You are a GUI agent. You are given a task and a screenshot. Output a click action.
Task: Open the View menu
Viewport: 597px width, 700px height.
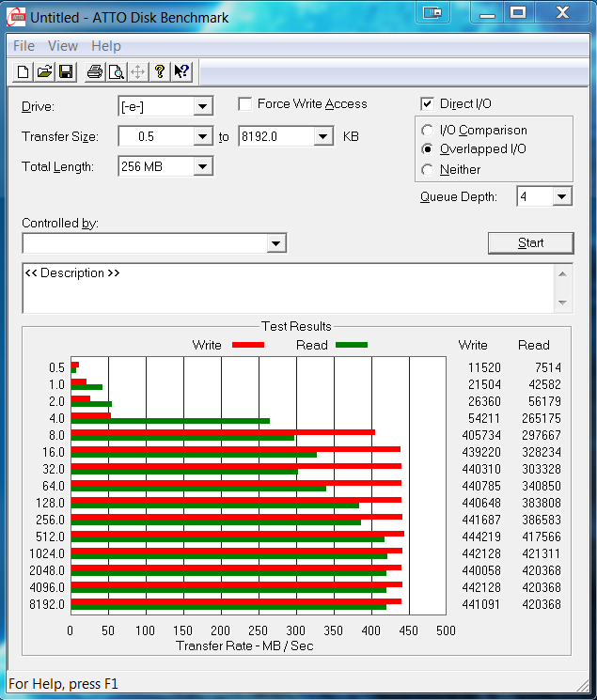(63, 46)
